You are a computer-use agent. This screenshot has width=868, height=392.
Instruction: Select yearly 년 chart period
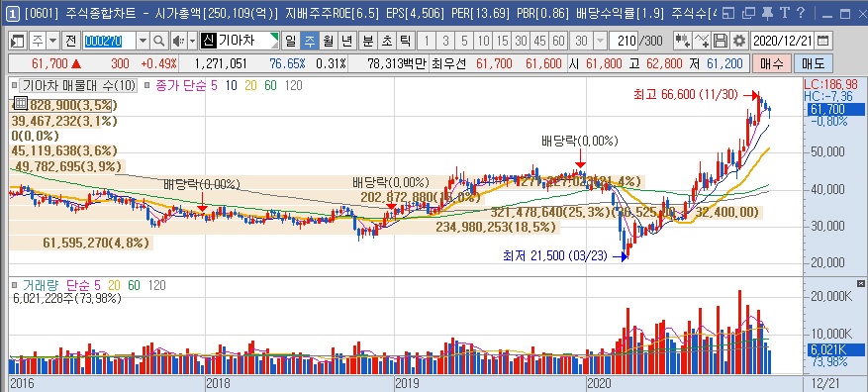tap(347, 41)
